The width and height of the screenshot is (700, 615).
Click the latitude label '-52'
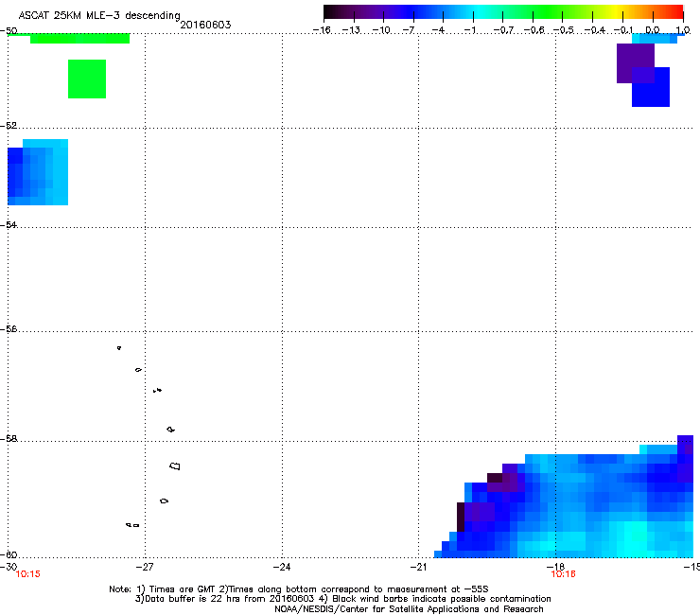point(9,126)
